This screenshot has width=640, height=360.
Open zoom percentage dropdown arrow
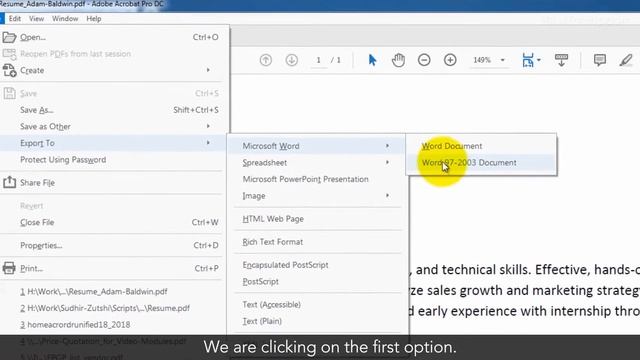tap(502, 60)
